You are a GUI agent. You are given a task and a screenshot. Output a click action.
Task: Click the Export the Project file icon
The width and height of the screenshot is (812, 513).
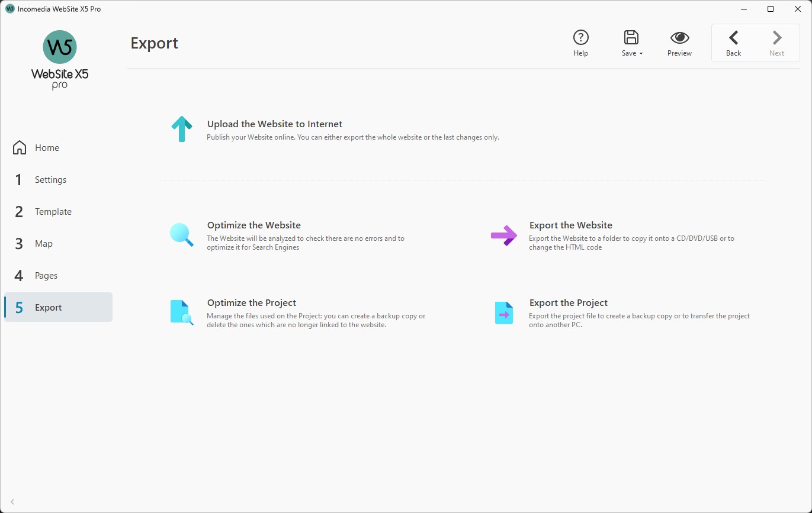[x=503, y=312]
